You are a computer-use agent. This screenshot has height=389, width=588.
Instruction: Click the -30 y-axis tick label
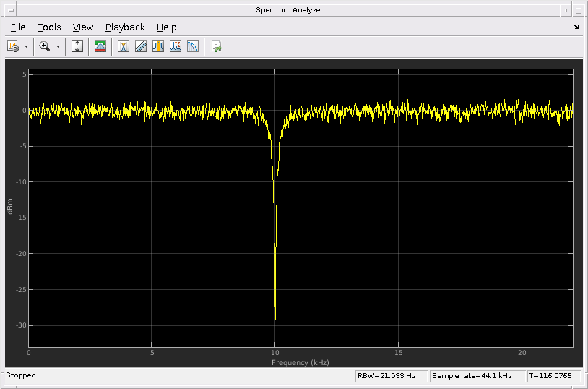point(21,325)
